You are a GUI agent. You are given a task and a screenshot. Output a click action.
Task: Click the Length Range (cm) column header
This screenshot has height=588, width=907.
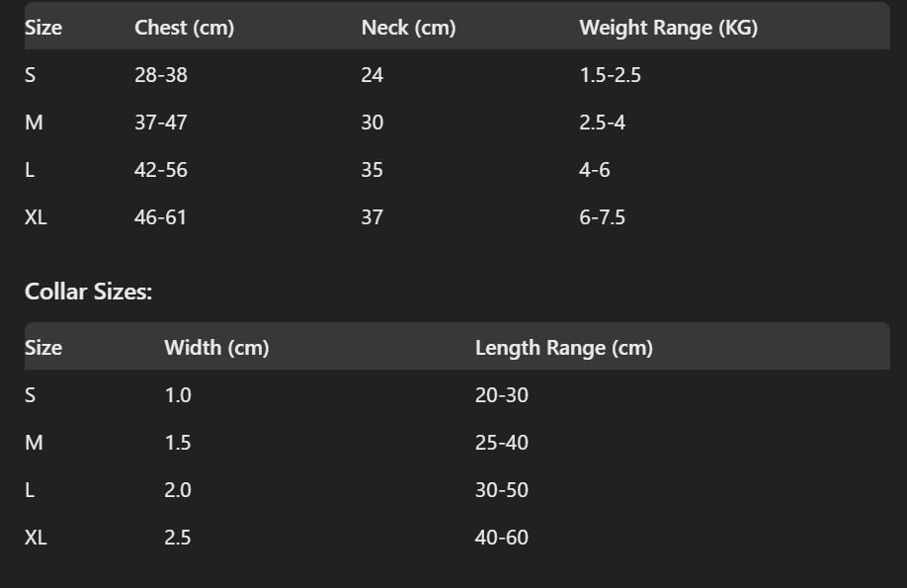click(563, 348)
